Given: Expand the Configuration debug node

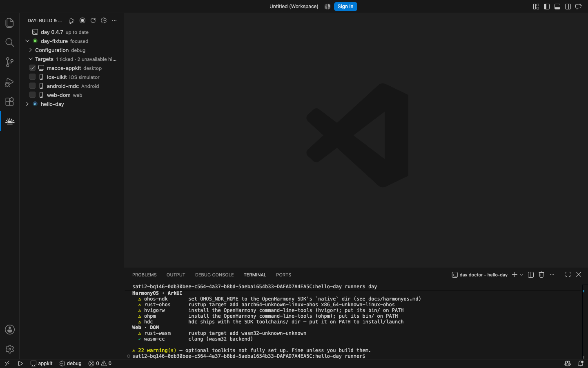Looking at the screenshot, I should click(x=31, y=50).
